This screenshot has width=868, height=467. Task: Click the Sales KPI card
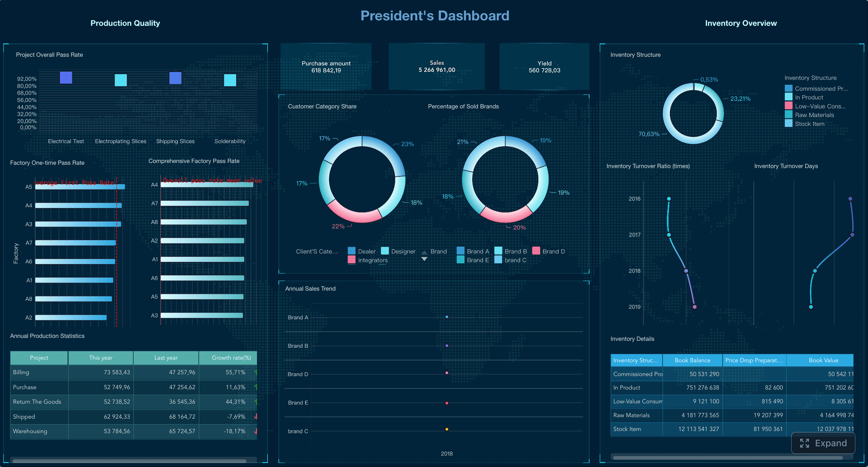click(436, 66)
